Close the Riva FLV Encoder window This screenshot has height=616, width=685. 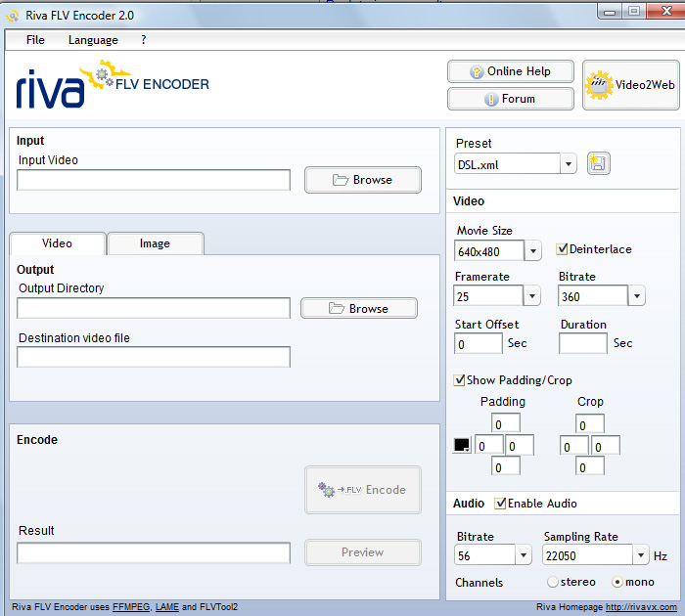click(x=666, y=12)
